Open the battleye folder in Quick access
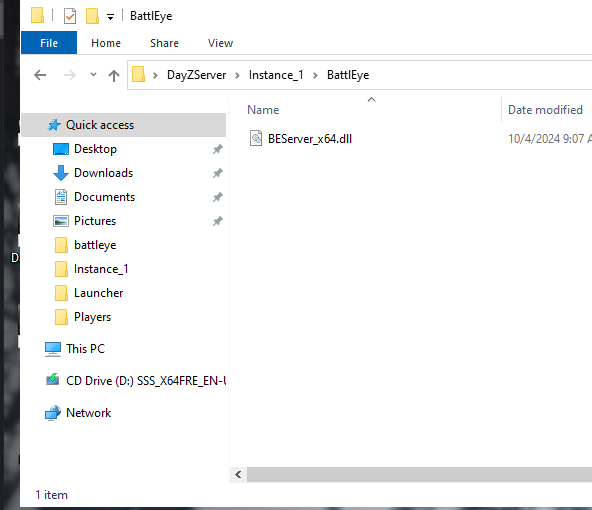 95,245
